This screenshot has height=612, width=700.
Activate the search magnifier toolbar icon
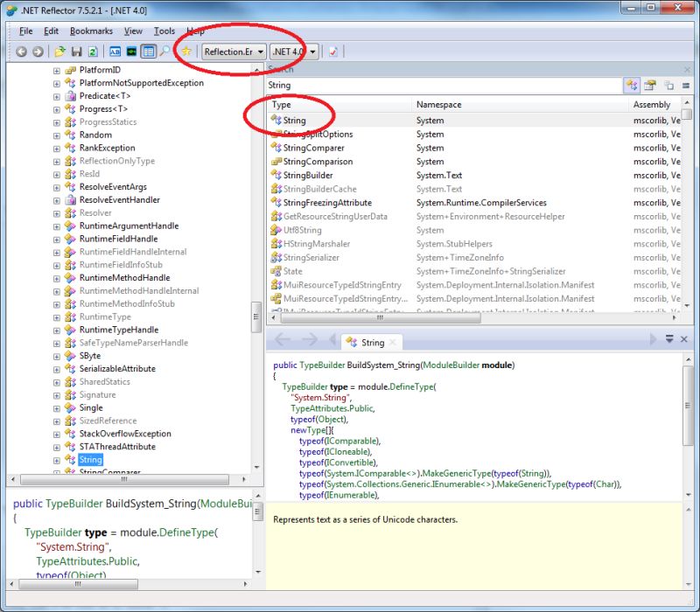coord(164,51)
